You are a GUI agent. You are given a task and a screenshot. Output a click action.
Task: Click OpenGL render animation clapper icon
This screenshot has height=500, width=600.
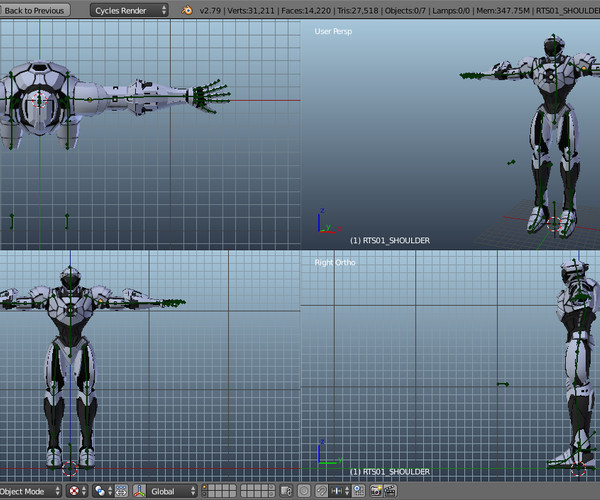point(391,491)
